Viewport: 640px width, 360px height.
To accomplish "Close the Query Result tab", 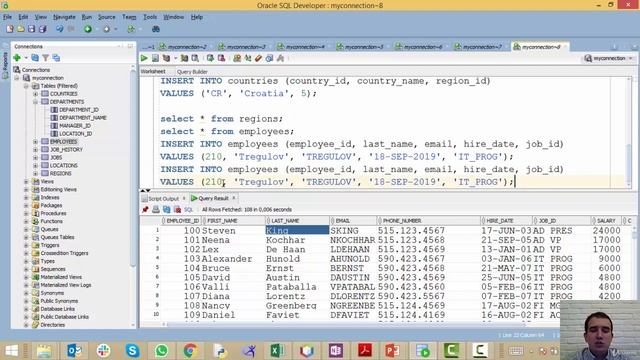I will (234, 198).
